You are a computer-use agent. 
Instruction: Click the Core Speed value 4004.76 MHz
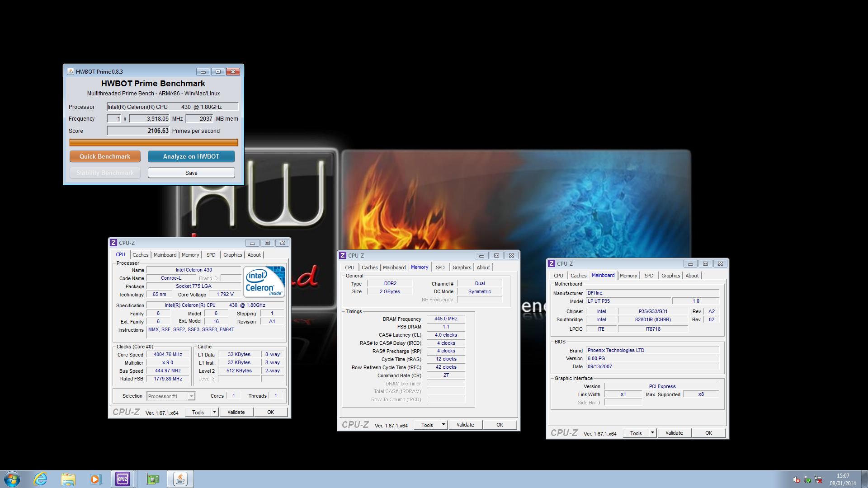(168, 355)
